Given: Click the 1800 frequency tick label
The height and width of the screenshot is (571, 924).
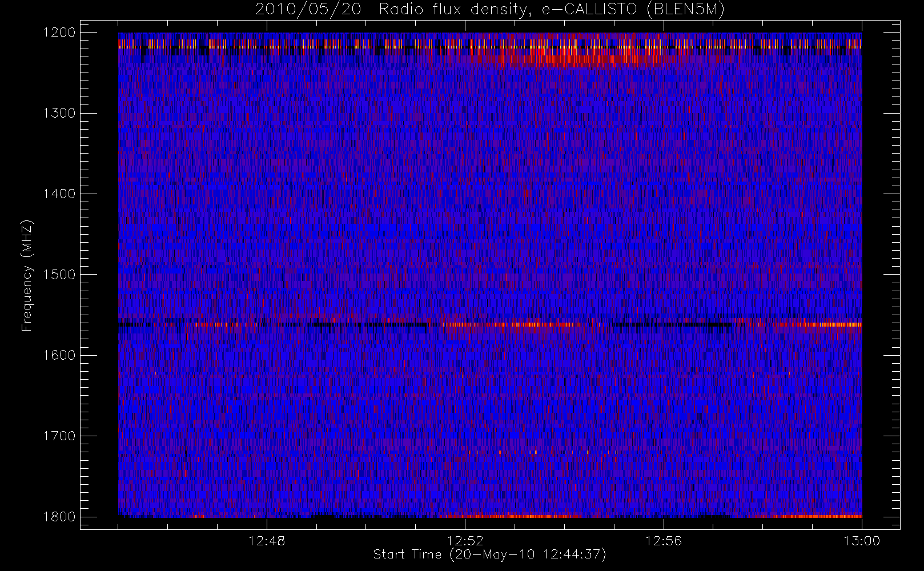Looking at the screenshot, I should pos(59,517).
